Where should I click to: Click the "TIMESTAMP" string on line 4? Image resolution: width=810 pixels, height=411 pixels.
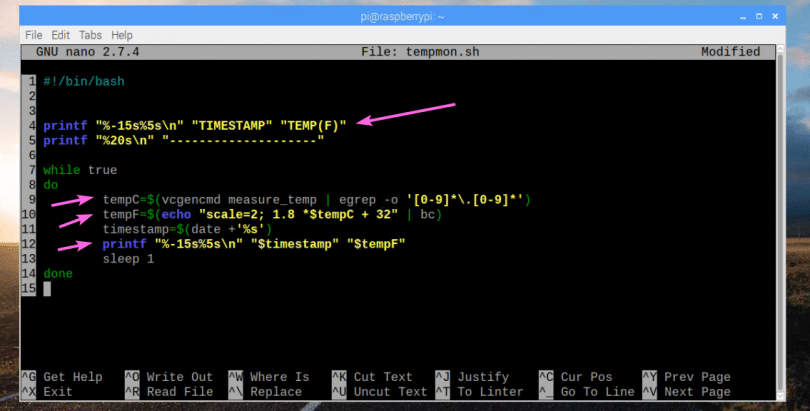pyautogui.click(x=232, y=126)
